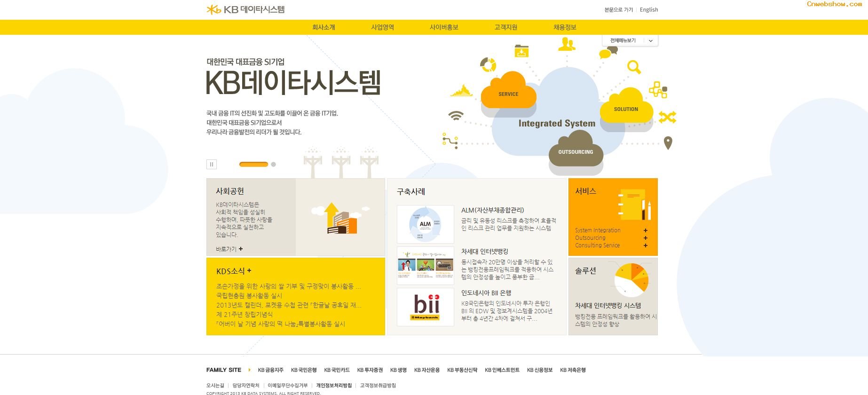This screenshot has height=395, width=868.
Task: Open news about 어버이 날 사랑의 떡 나눔
Action: pos(280,324)
